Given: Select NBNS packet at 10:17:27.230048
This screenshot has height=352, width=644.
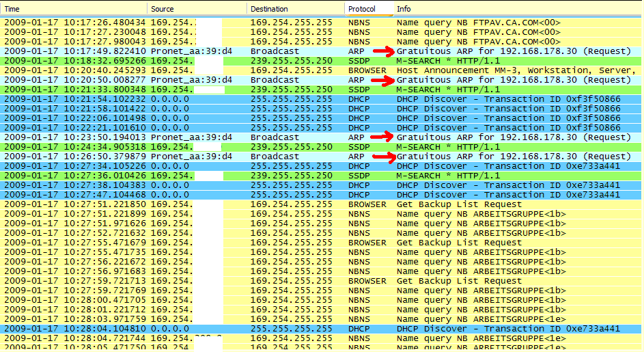Looking at the screenshot, I should pos(321,32).
